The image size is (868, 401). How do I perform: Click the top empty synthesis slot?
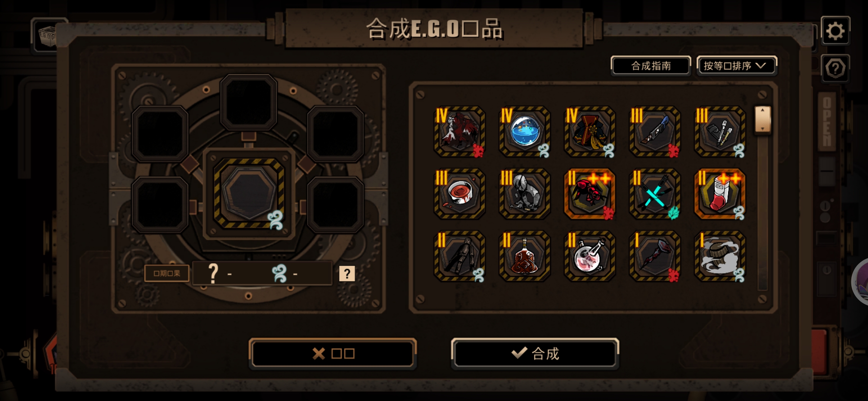[x=249, y=102]
